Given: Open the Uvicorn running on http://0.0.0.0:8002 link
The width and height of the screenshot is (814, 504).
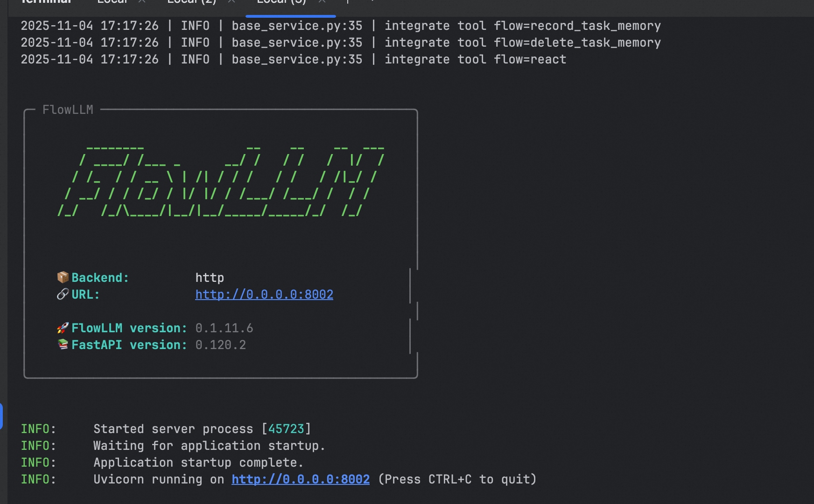Looking at the screenshot, I should tap(301, 479).
